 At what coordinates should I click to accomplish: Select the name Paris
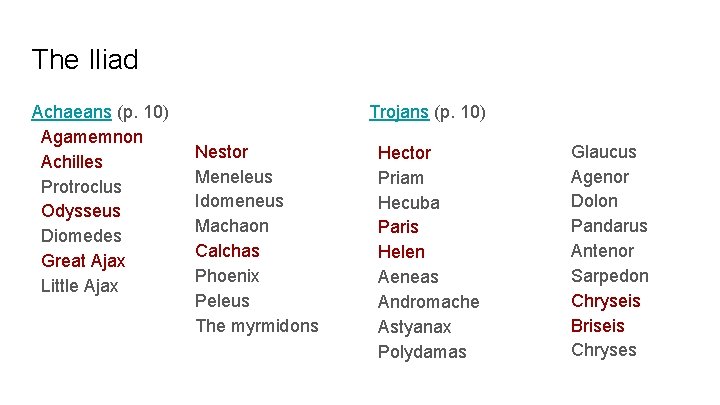398,227
